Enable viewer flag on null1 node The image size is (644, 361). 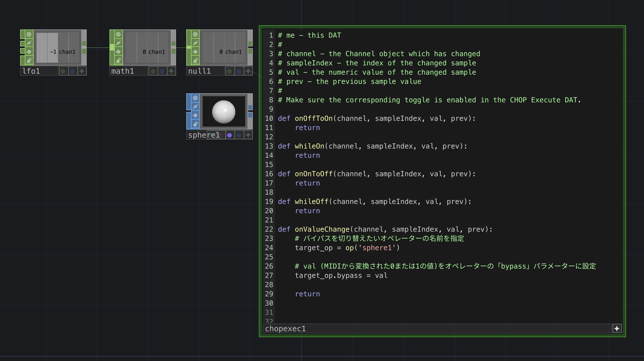point(195,34)
